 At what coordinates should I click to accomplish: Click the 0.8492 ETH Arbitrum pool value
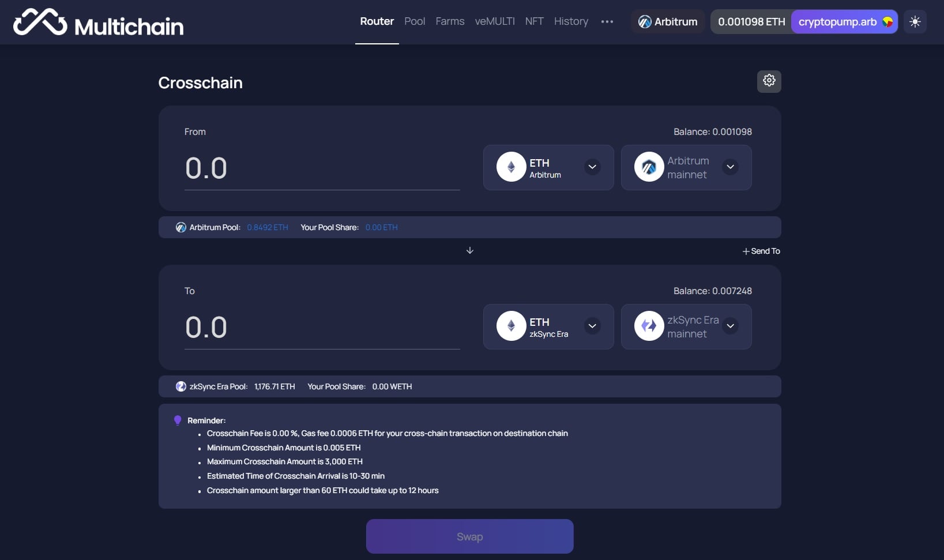(x=268, y=227)
